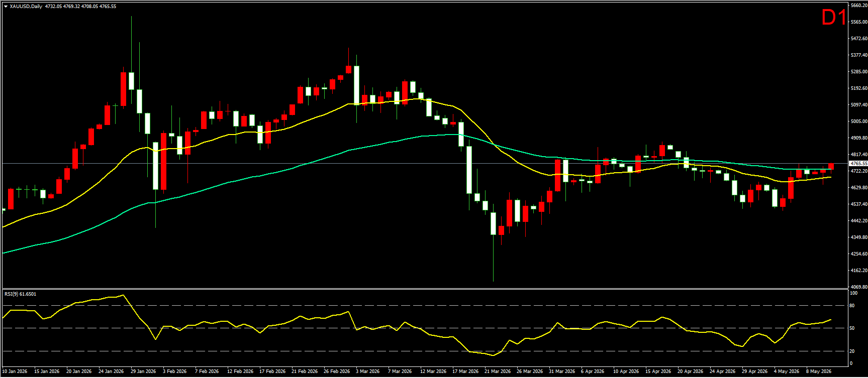
Task: Click the red D1 timeframe label
Action: tap(833, 18)
